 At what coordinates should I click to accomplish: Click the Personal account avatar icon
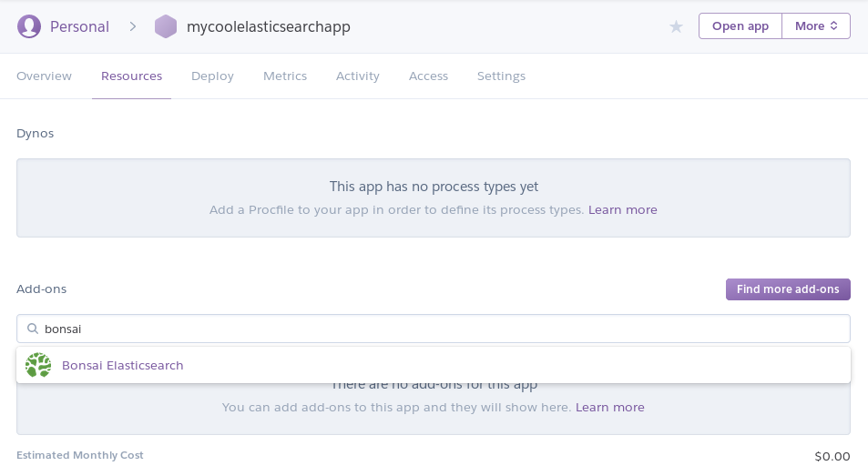click(x=29, y=26)
